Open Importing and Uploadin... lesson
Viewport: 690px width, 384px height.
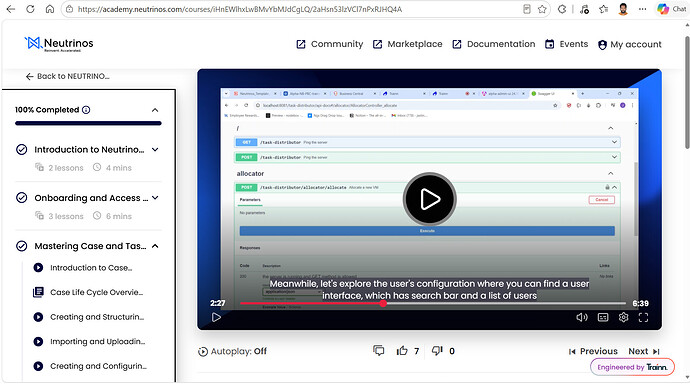tap(97, 341)
